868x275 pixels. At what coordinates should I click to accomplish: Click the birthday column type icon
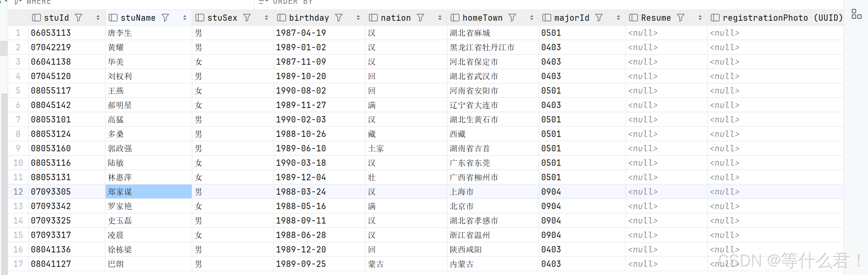(x=281, y=18)
